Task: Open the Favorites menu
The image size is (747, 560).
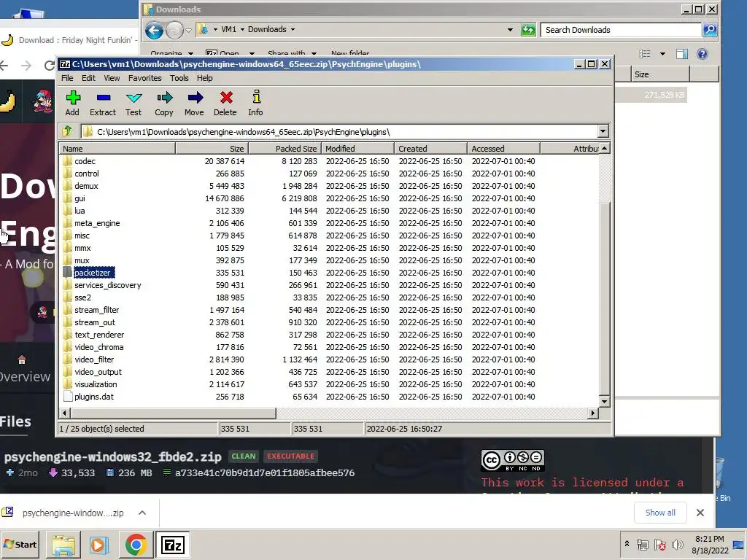Action: [145, 78]
